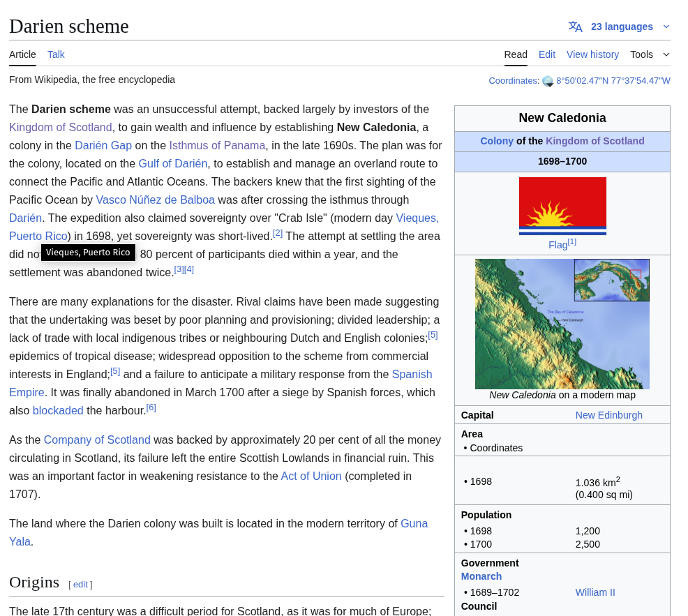Open the Vasco Núñez de Balboa link
The image size is (688, 616).
[156, 200]
